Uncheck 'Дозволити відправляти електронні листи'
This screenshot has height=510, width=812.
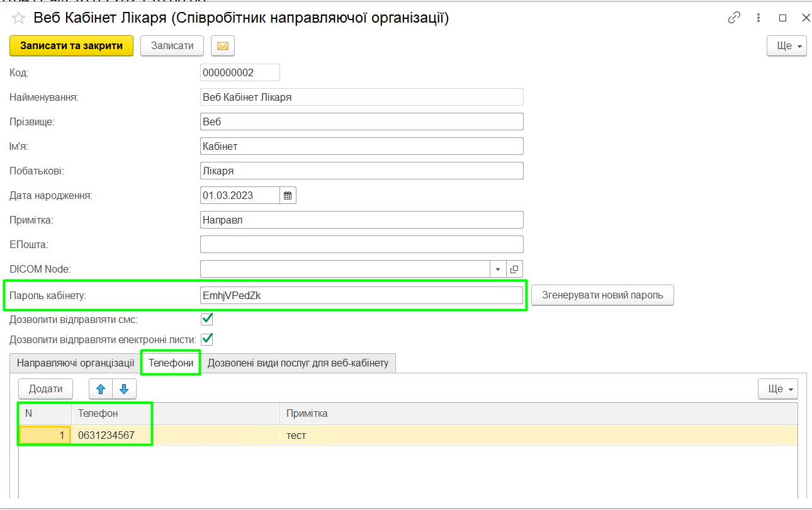coord(206,339)
